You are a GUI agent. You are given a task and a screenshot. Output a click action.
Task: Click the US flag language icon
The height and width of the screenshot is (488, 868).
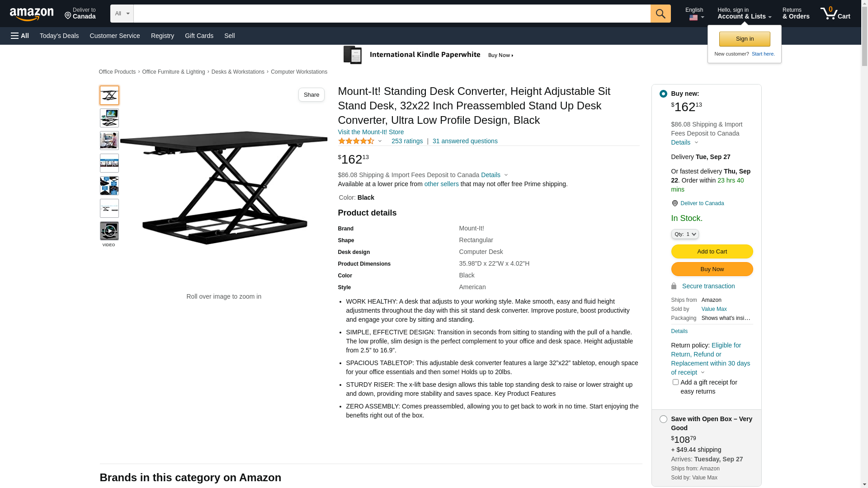693,18
